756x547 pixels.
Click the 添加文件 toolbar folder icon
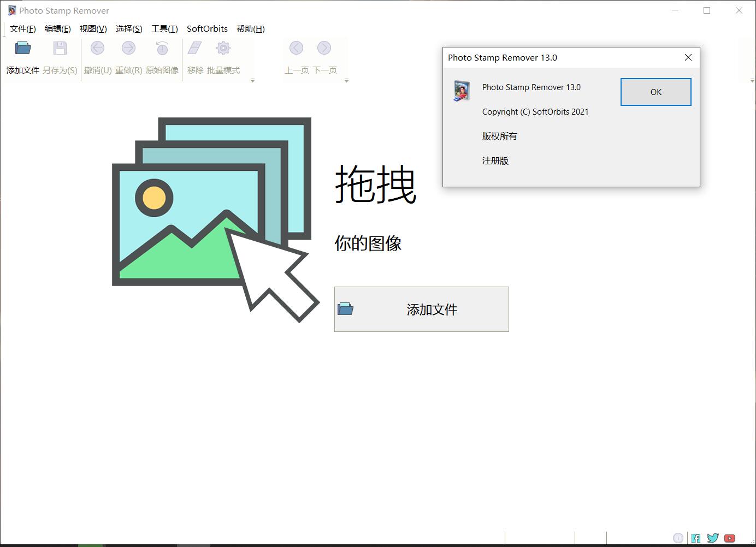23,48
